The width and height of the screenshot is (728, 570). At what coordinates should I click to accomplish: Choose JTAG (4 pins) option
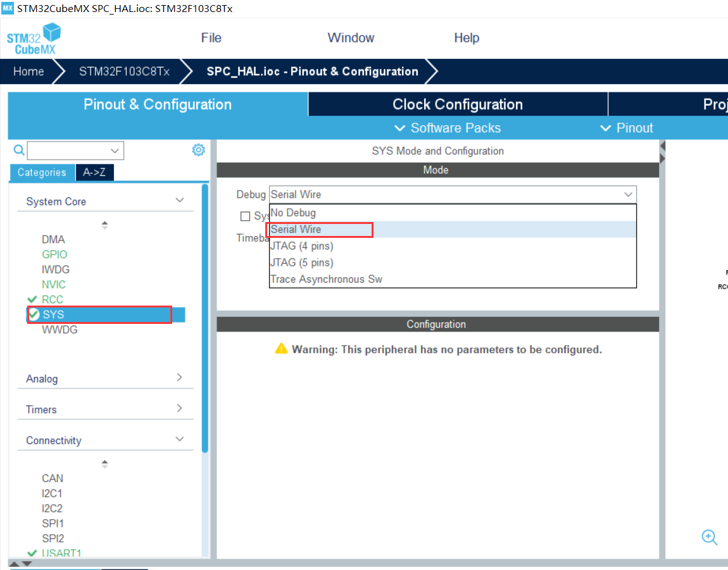click(x=453, y=246)
